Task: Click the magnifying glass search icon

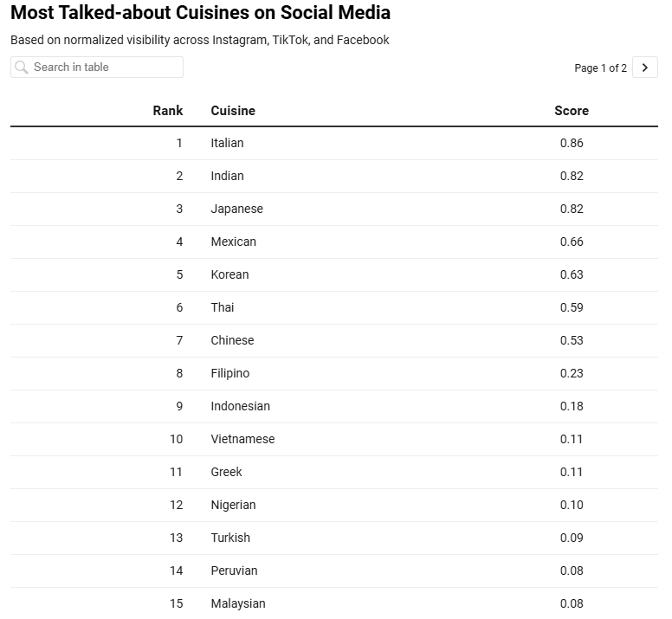Action: point(21,68)
